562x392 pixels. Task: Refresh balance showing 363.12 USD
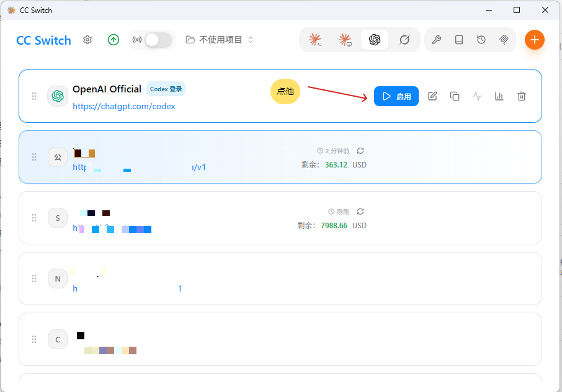click(360, 151)
